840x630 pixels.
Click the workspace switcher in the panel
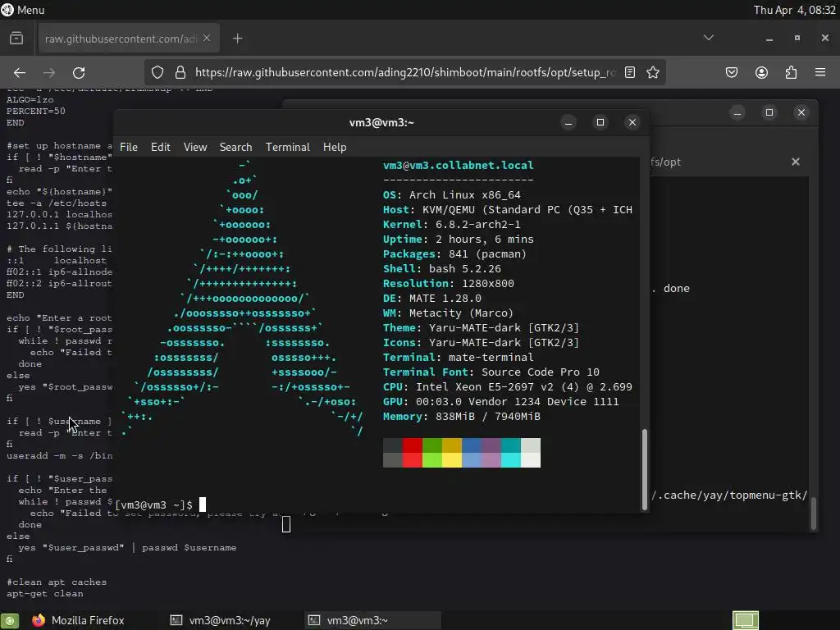coord(746,620)
